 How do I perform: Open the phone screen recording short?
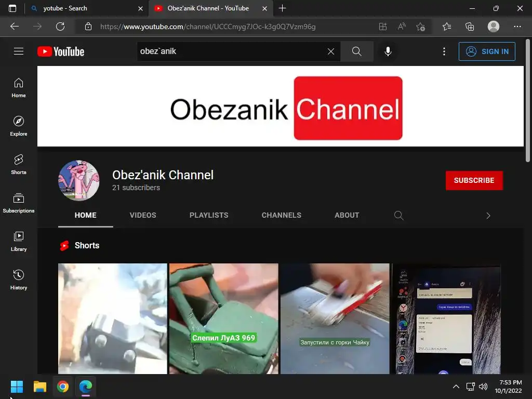click(446, 318)
